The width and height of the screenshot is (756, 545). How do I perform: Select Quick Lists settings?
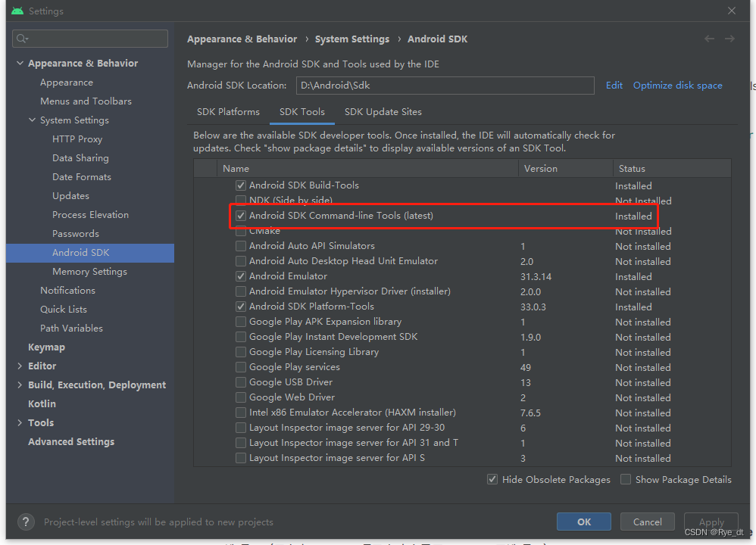click(x=63, y=310)
